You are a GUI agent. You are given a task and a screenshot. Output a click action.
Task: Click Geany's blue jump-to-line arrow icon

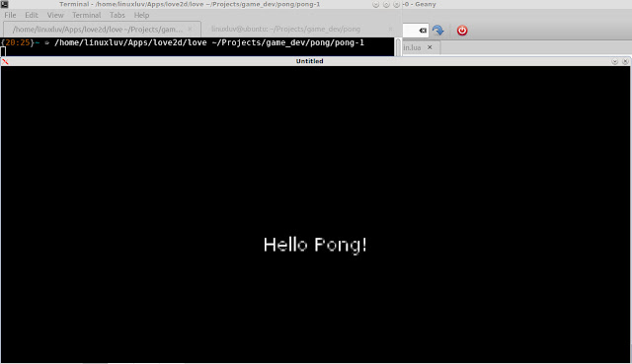pyautogui.click(x=437, y=31)
